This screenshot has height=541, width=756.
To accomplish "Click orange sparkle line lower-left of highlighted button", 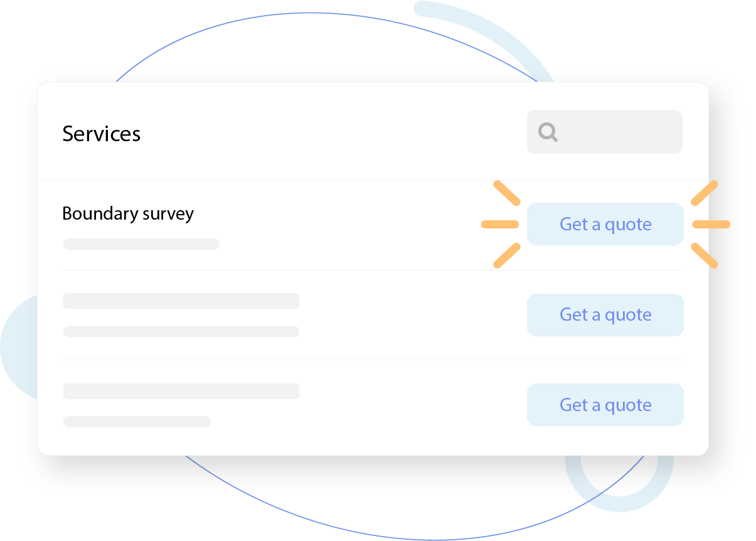I will [507, 255].
